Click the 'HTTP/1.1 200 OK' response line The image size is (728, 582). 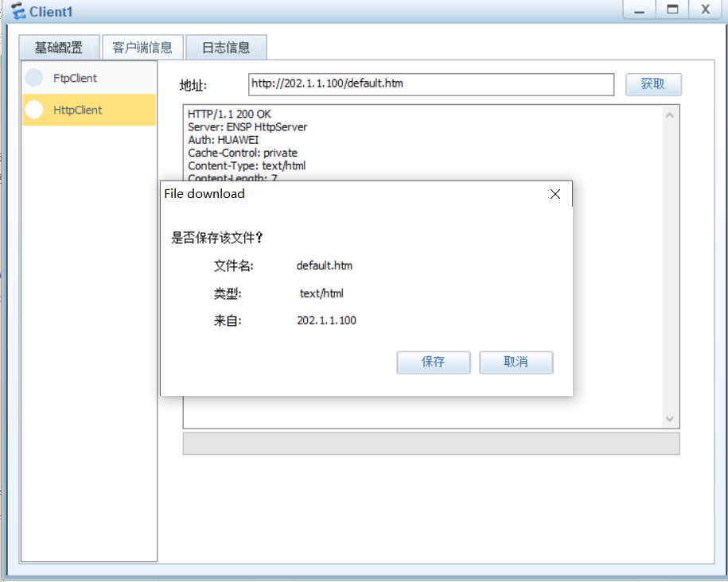[229, 114]
